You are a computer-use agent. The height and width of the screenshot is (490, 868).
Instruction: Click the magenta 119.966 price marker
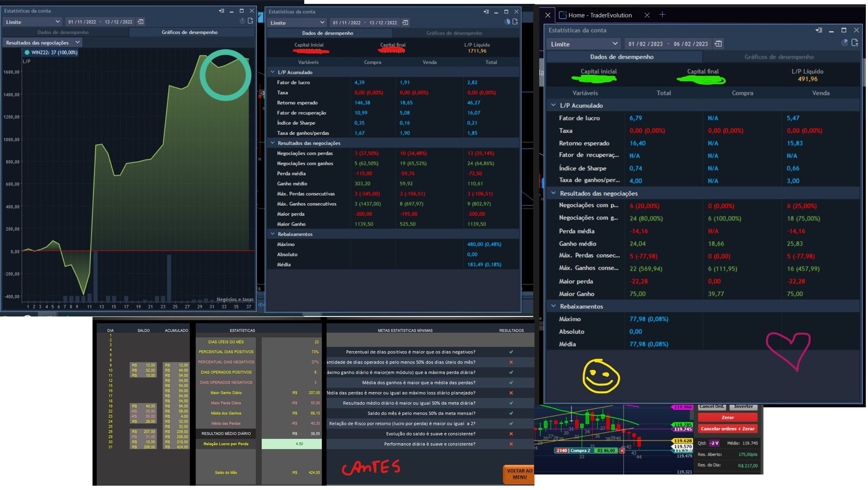pos(683,407)
